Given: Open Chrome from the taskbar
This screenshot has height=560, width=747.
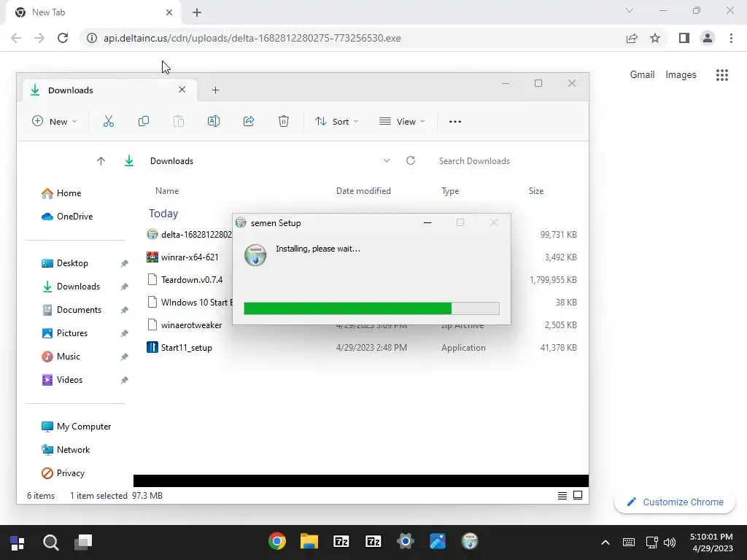Looking at the screenshot, I should pos(276,542).
